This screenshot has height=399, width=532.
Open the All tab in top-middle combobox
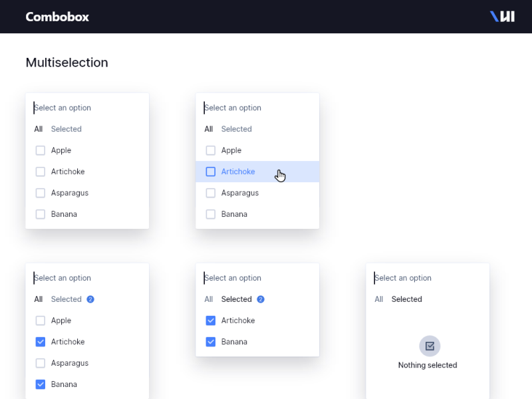[x=209, y=129]
